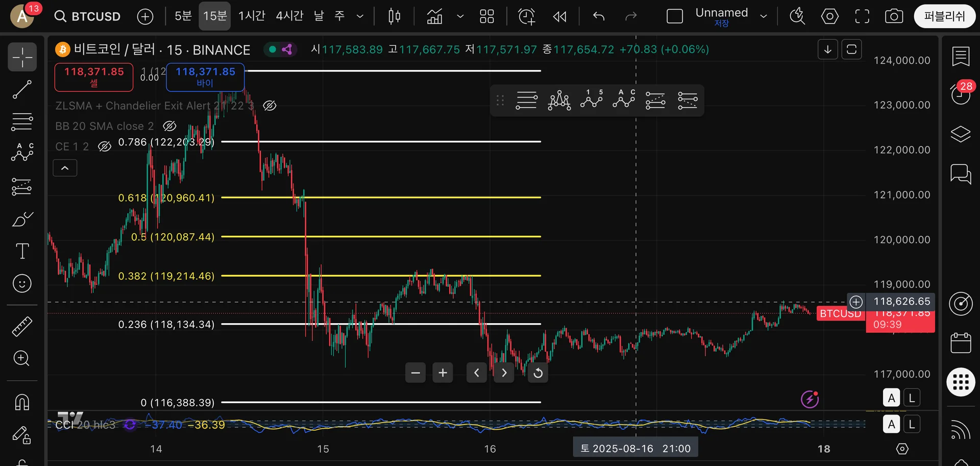980x466 pixels.
Task: Pick the fib retracement tool in the floating toolbar
Action: pos(526,101)
